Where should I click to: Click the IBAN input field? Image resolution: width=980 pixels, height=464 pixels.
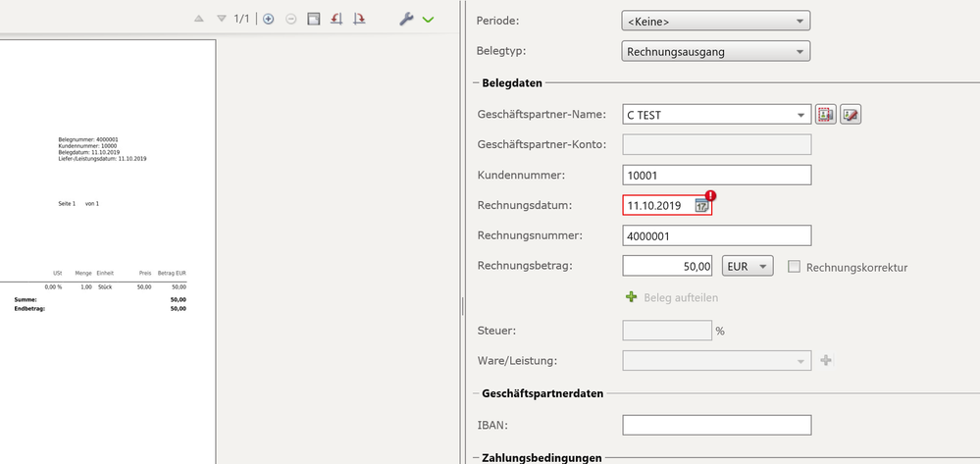point(717,425)
